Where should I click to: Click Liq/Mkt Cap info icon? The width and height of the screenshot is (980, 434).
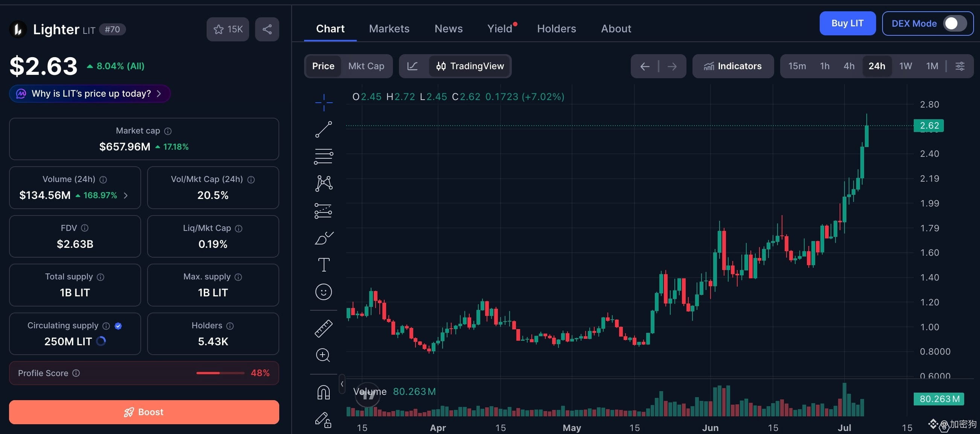[x=239, y=228]
